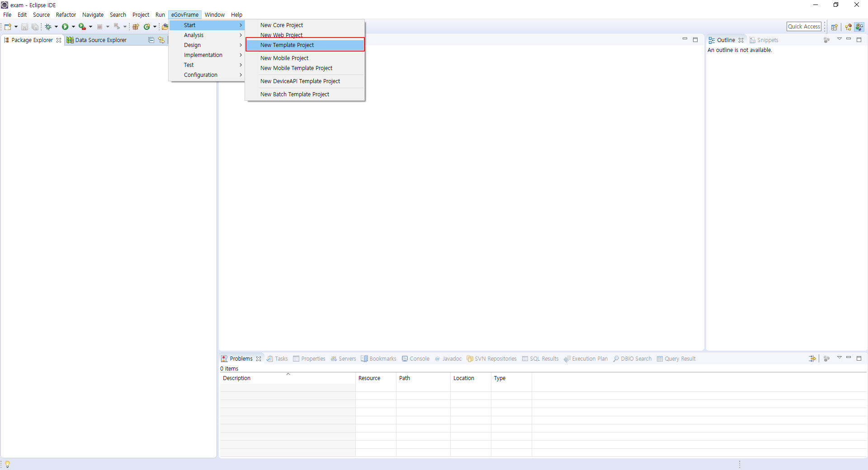Click the Debug bug icon
Screen dimensions: 868x470
[48, 27]
